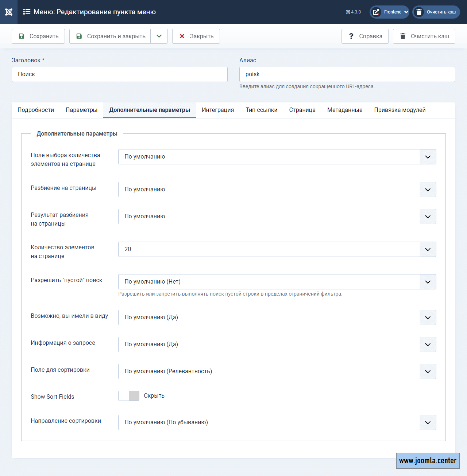This screenshot has height=476, width=467.
Task: Open the Allow empty search dropdown
Action: click(277, 282)
